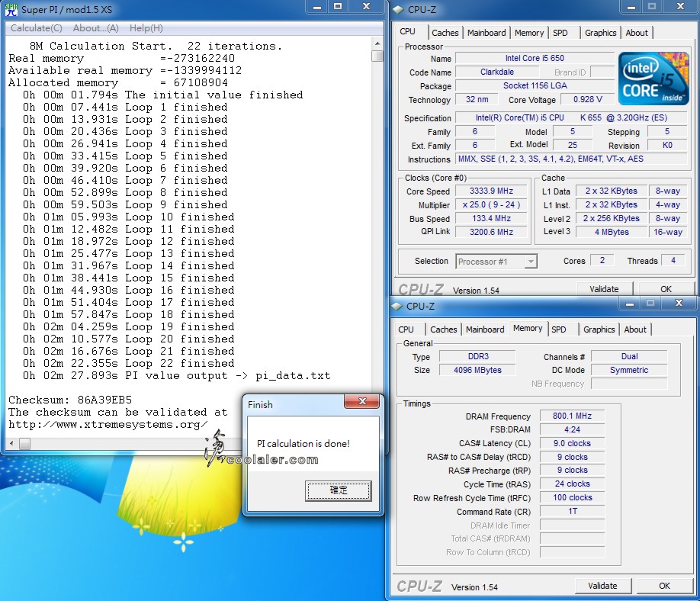
Task: Click the Intel Core i5 650 name field
Action: tap(535, 59)
